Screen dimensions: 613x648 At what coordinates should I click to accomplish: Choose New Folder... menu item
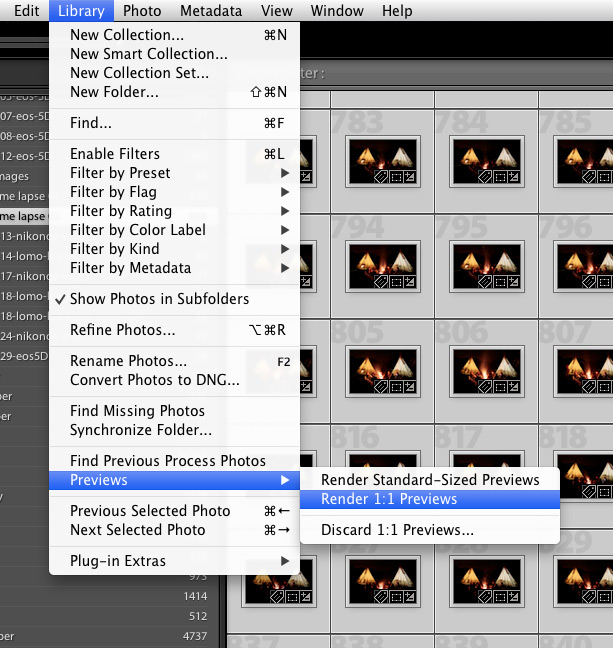tap(174, 92)
